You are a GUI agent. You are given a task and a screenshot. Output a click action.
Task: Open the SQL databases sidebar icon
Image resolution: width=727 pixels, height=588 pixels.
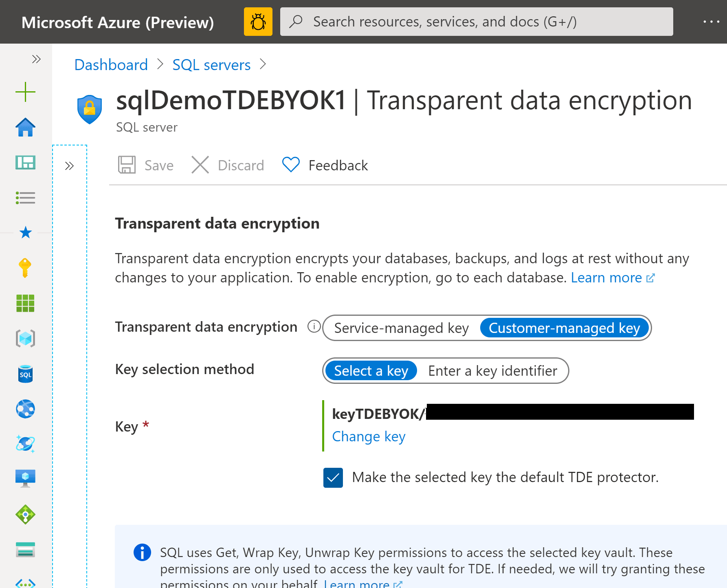pos(25,374)
